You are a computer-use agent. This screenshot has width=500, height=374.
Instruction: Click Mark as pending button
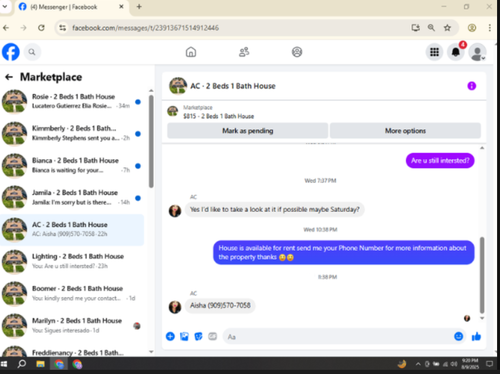[x=248, y=131]
